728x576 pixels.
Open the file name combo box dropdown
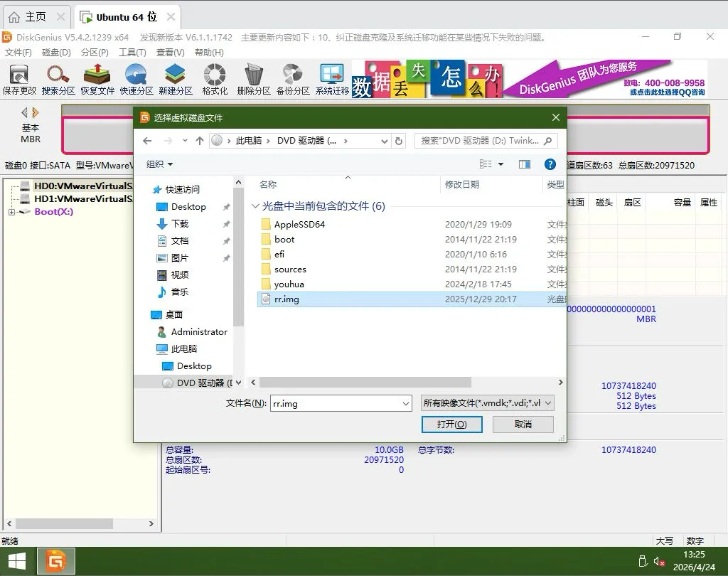[x=406, y=404]
